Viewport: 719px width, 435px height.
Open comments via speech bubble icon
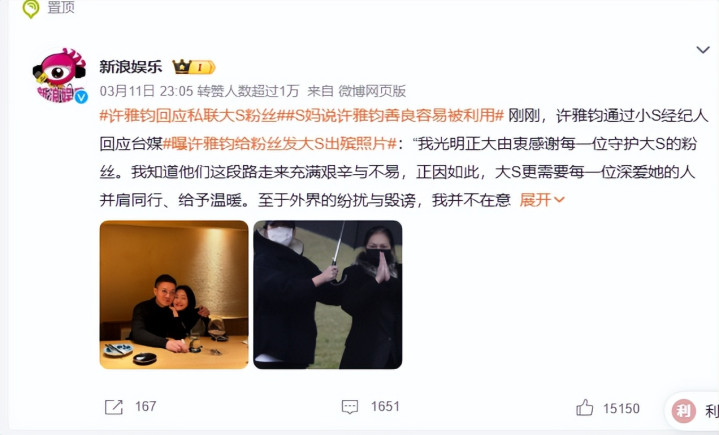[x=350, y=407]
